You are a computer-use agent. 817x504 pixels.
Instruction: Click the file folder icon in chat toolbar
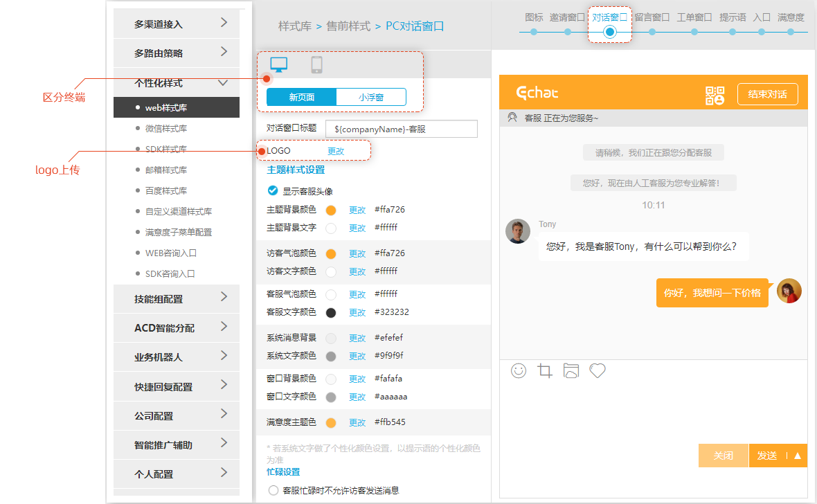(571, 371)
